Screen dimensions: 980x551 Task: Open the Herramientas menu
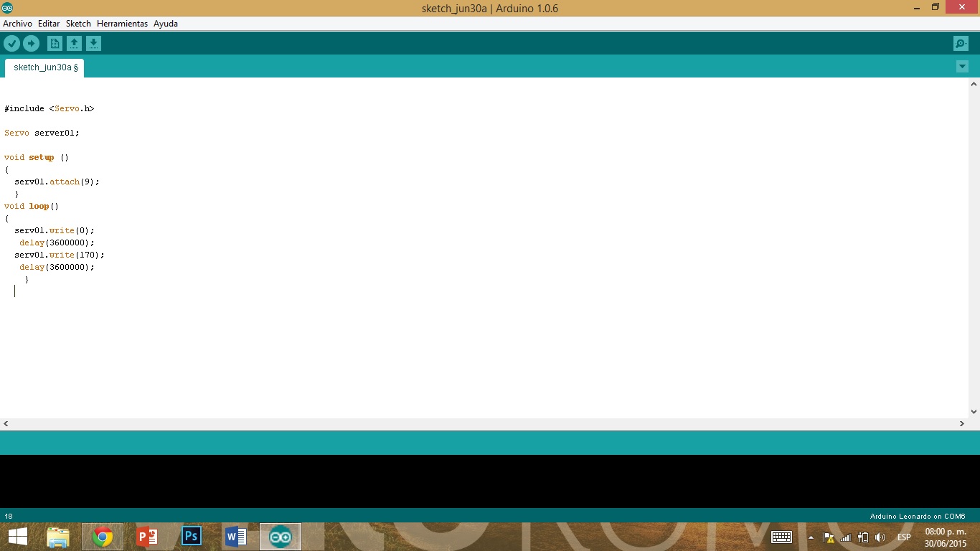[122, 24]
